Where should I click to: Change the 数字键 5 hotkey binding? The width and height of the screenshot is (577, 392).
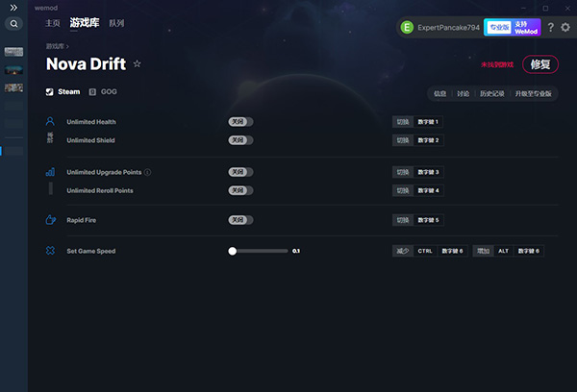[428, 220]
